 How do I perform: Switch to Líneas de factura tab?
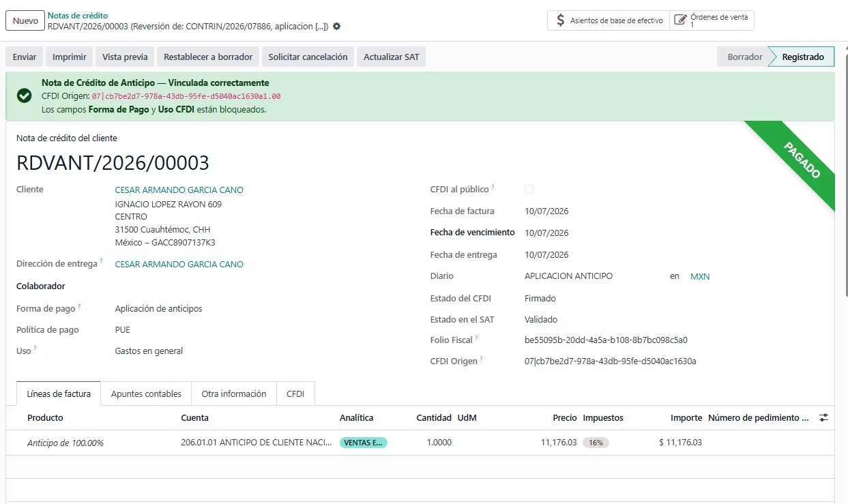click(59, 394)
